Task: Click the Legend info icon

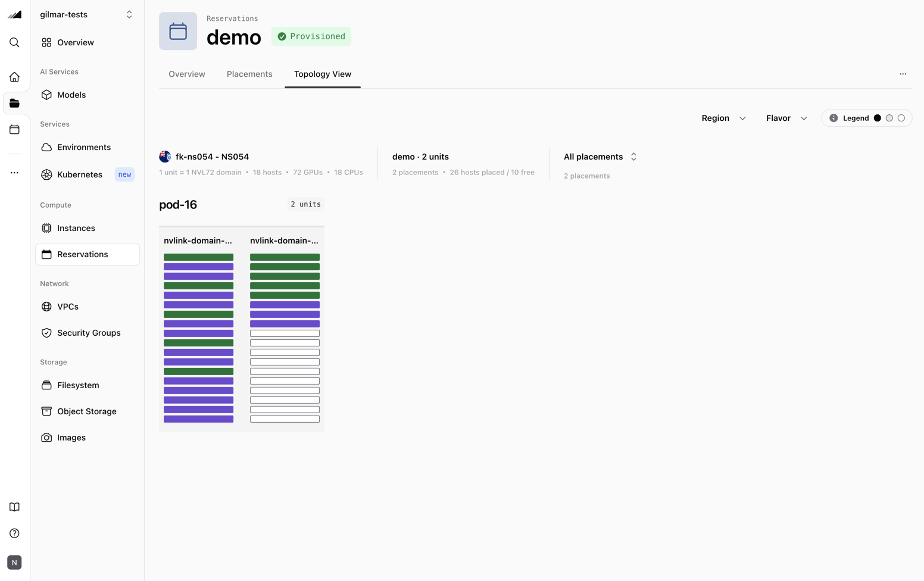Action: point(834,118)
